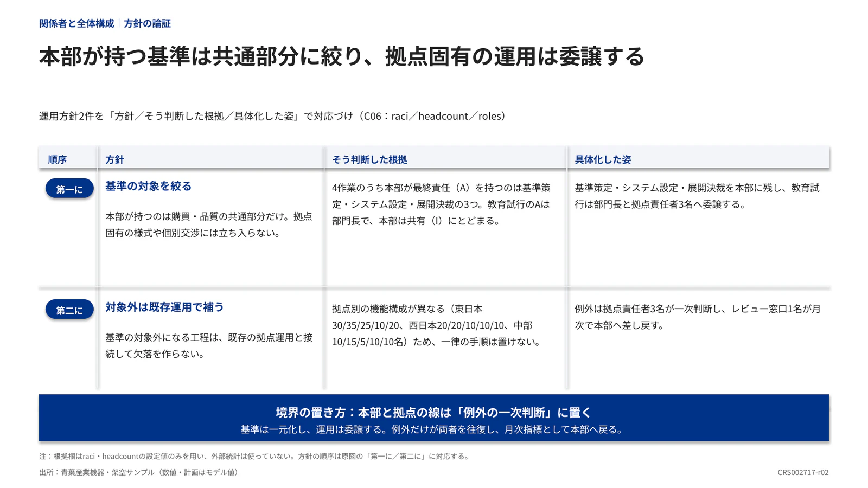Click the banner line 基準は一元化し、運用は委譲する

[433, 429]
